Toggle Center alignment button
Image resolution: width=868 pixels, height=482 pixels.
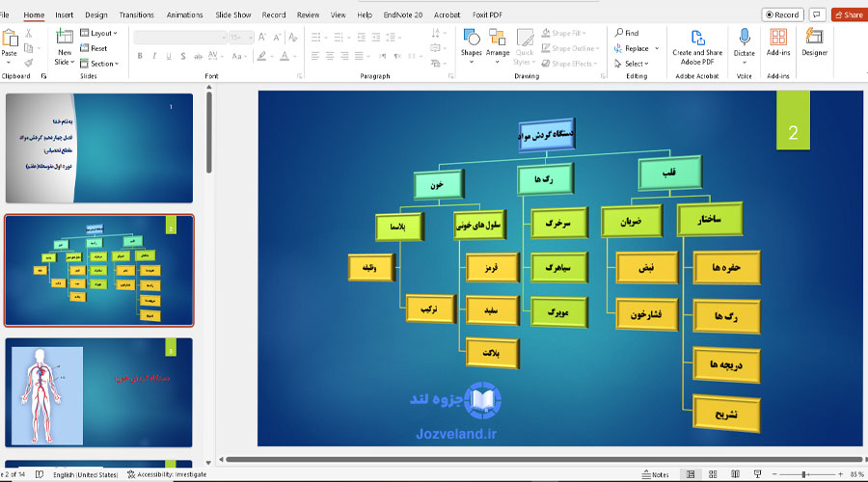(x=330, y=56)
